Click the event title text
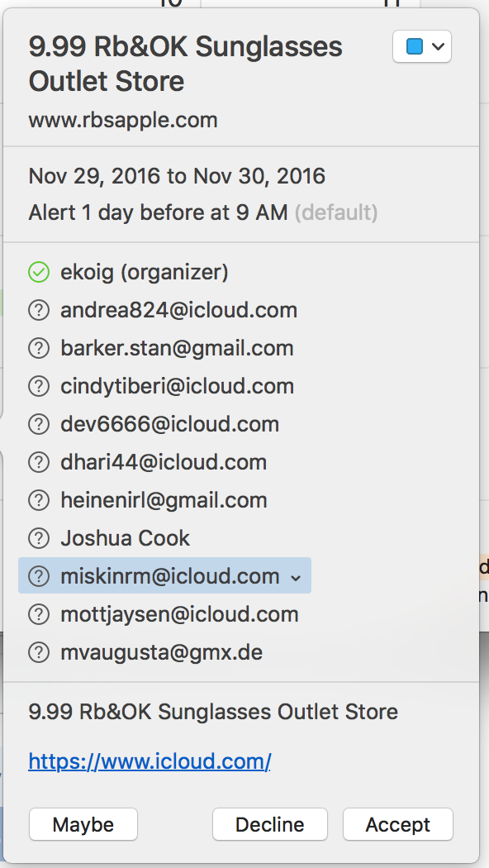489x868 pixels. click(185, 64)
